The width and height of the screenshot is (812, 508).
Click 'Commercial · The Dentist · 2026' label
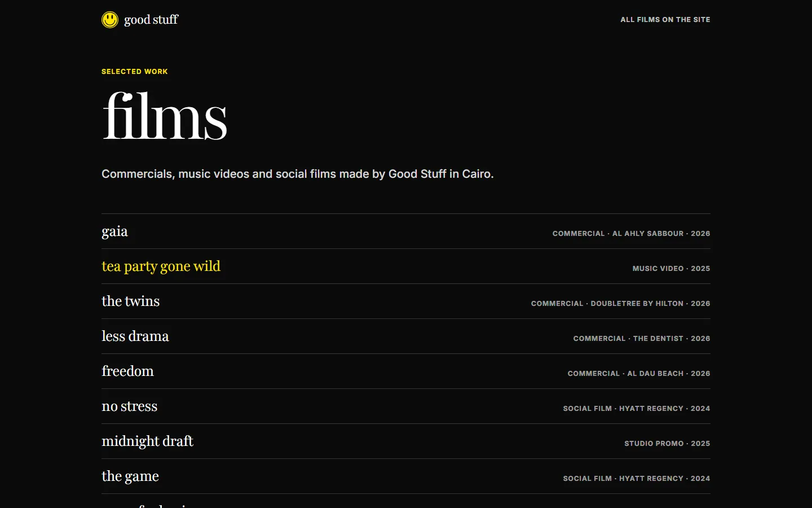point(642,339)
